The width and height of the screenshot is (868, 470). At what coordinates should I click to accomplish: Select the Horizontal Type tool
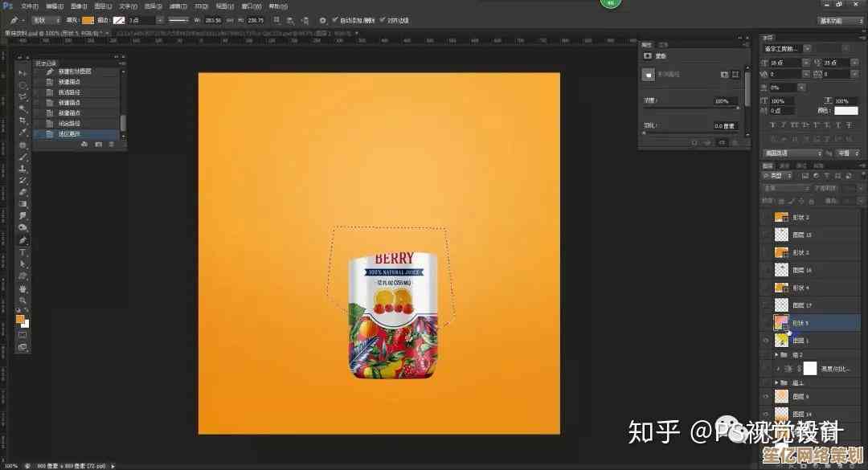(x=23, y=251)
